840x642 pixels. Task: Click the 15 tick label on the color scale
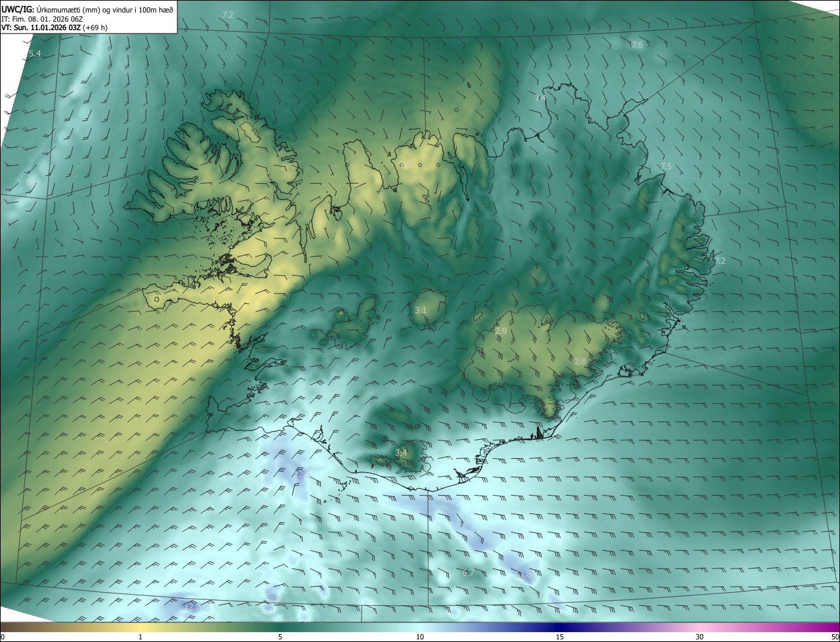pyautogui.click(x=560, y=637)
